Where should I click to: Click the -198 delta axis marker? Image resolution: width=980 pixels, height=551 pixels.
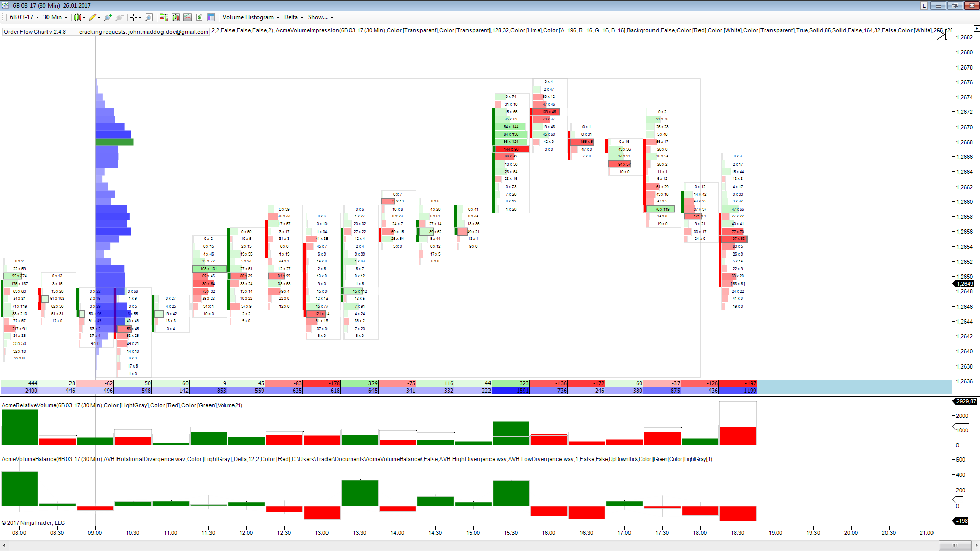(962, 521)
